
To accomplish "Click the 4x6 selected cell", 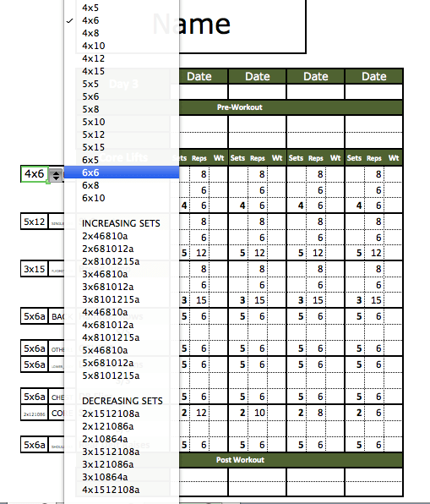I will pyautogui.click(x=35, y=174).
